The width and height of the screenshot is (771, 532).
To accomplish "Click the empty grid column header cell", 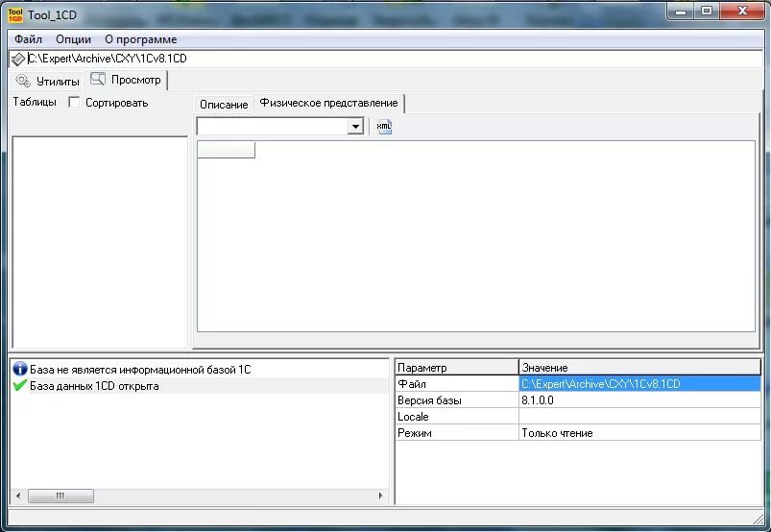I will click(x=226, y=150).
